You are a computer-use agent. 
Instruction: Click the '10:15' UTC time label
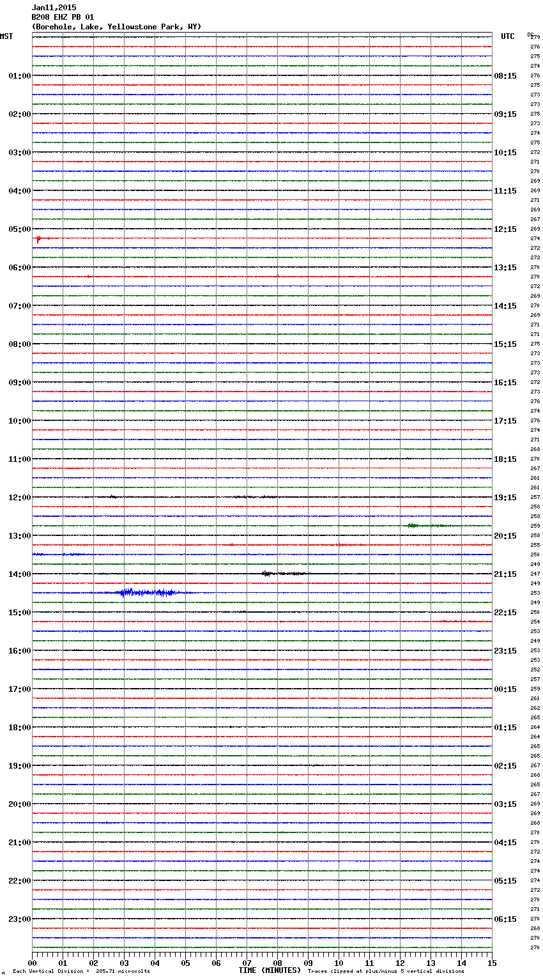click(505, 153)
